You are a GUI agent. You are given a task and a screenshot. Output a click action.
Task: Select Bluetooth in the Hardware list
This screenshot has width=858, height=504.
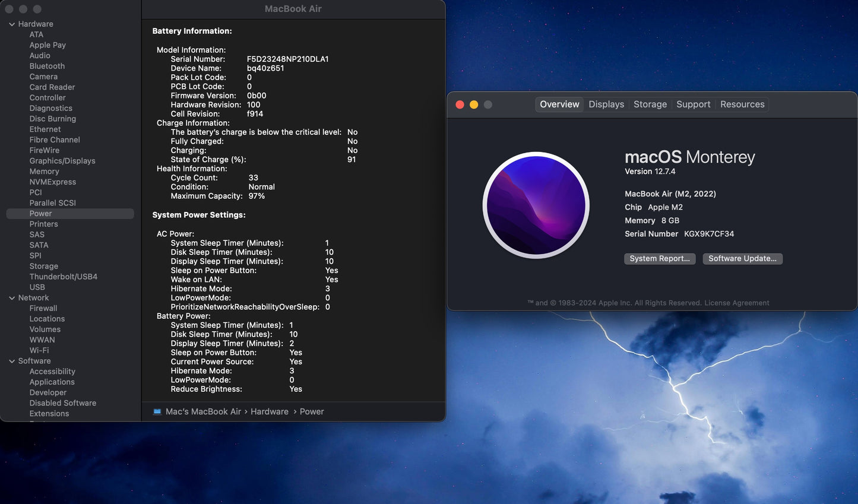click(x=47, y=66)
